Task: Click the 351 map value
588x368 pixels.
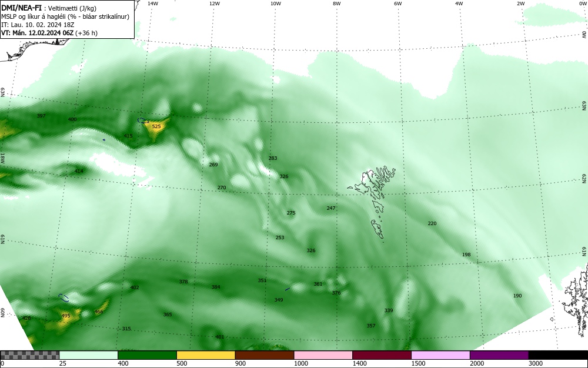Action: click(262, 280)
